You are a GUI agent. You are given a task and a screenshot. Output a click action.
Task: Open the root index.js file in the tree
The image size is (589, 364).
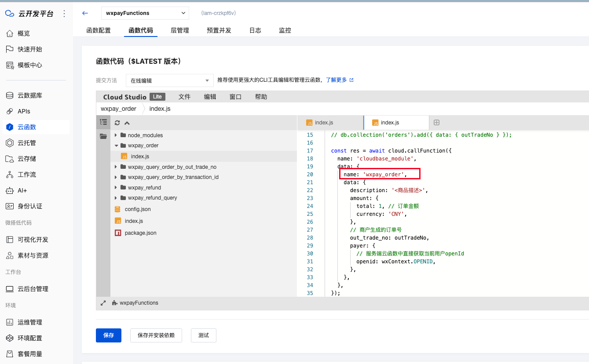[x=134, y=221]
